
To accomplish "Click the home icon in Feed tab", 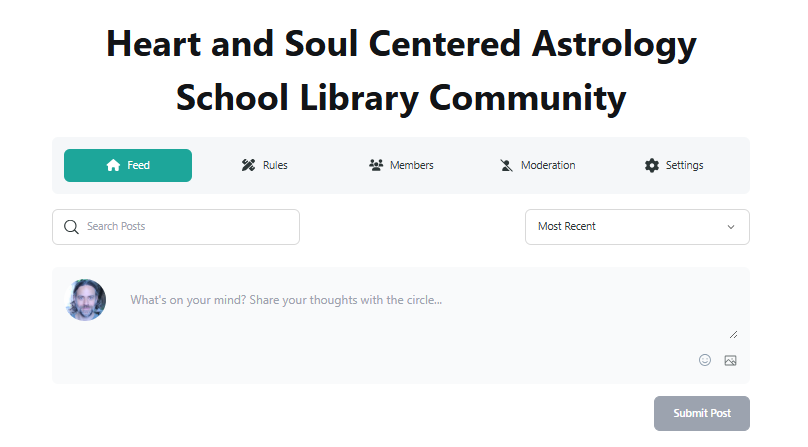I will pyautogui.click(x=113, y=166).
